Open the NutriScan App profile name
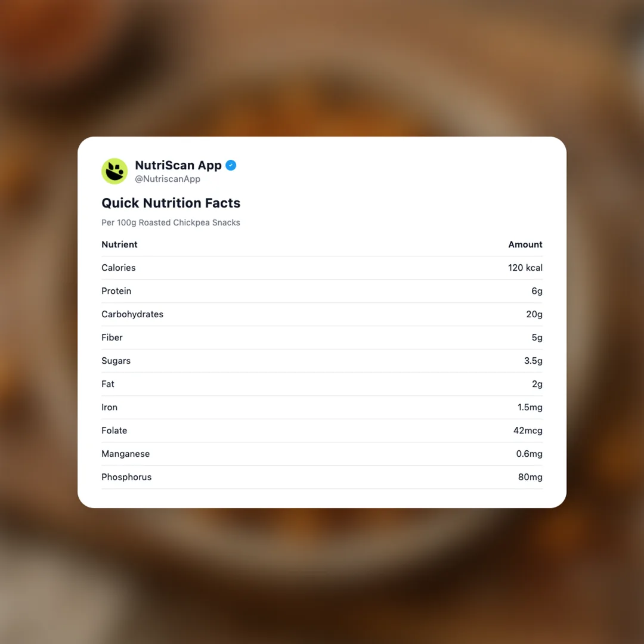Viewport: 644px width, 644px height. point(178,165)
